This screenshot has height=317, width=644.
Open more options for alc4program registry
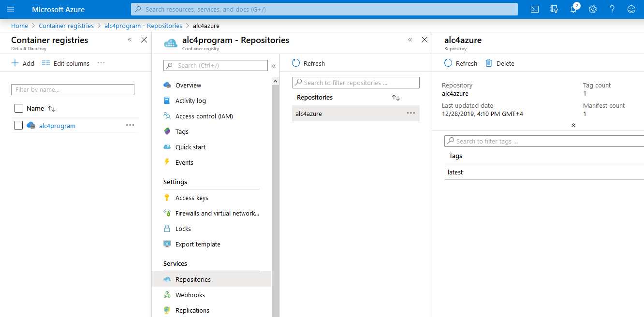point(130,125)
